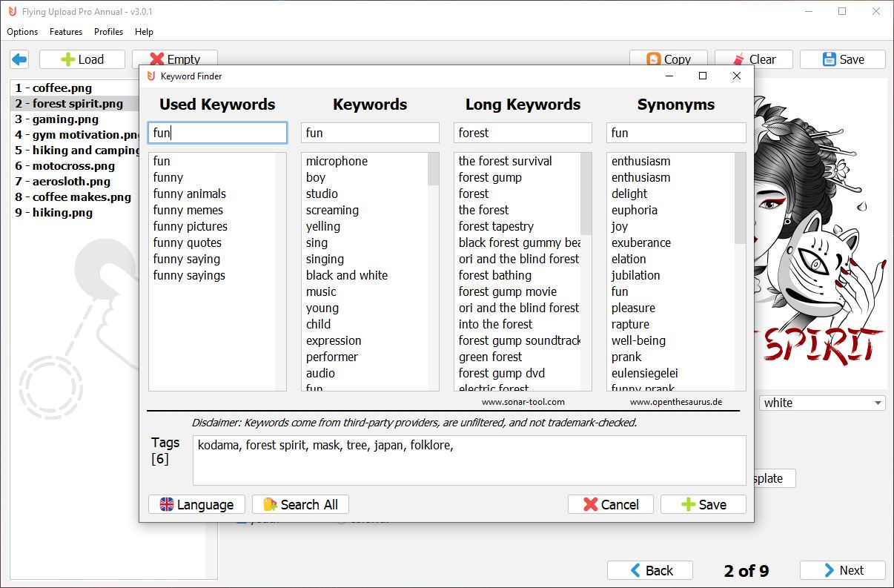Pick 'euphoria' from Synonyms list
This screenshot has width=894, height=588.
[635, 210]
